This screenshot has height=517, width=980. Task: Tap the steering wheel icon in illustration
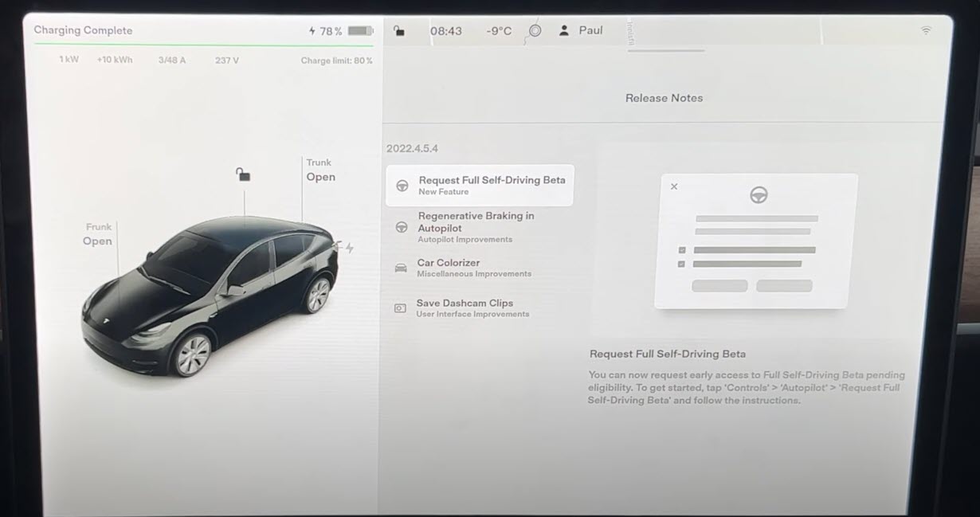click(x=759, y=195)
